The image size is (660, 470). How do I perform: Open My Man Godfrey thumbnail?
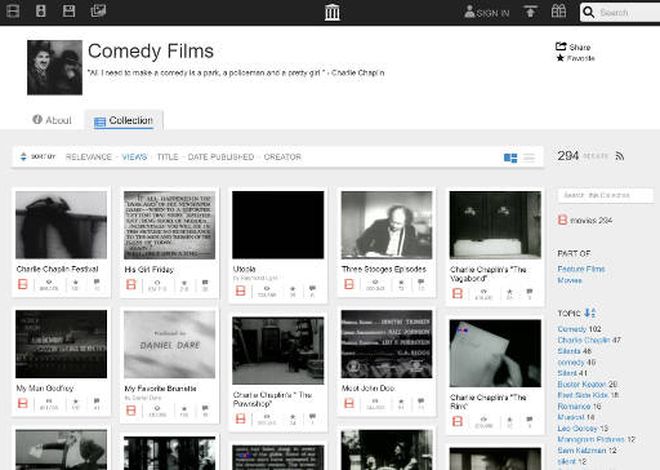[x=61, y=344]
